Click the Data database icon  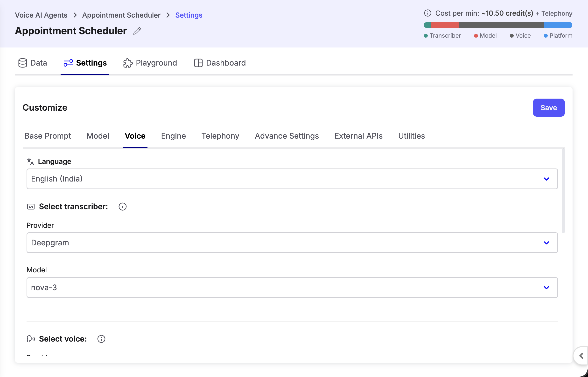click(x=22, y=63)
